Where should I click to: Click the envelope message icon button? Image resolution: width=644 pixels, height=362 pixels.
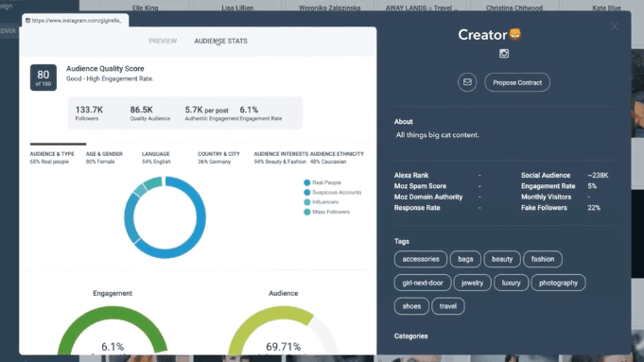click(467, 82)
